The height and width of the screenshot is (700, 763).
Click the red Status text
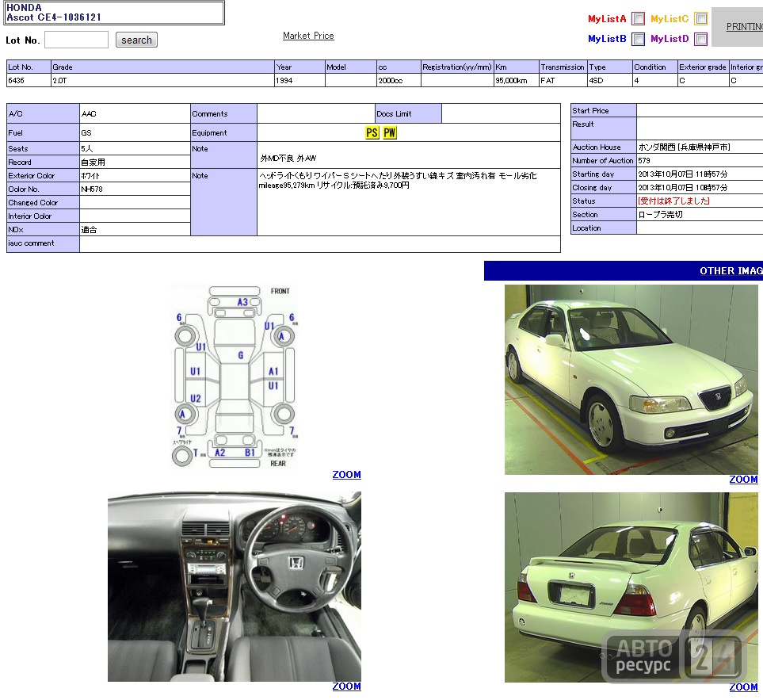[673, 201]
